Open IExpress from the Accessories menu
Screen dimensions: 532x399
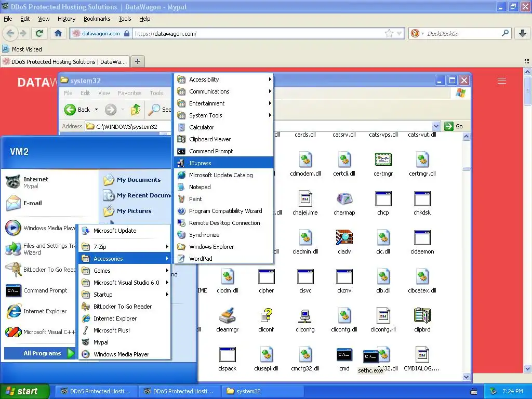click(x=223, y=163)
